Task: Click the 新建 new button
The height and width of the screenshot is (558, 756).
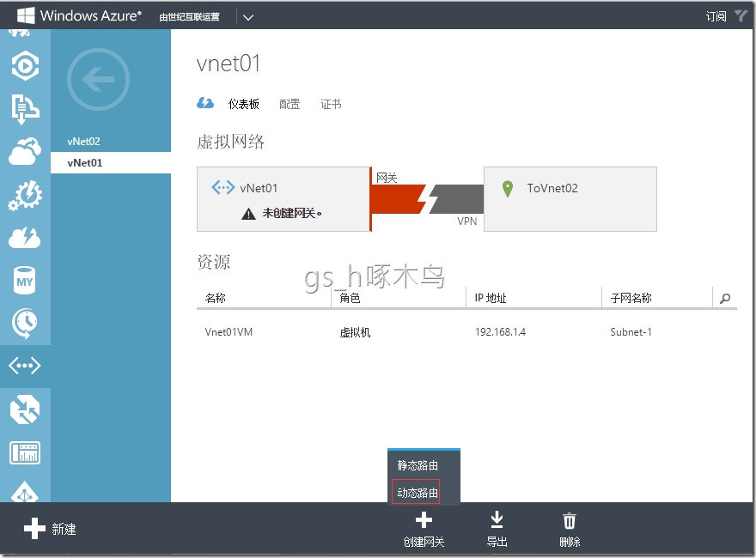Action: point(50,529)
